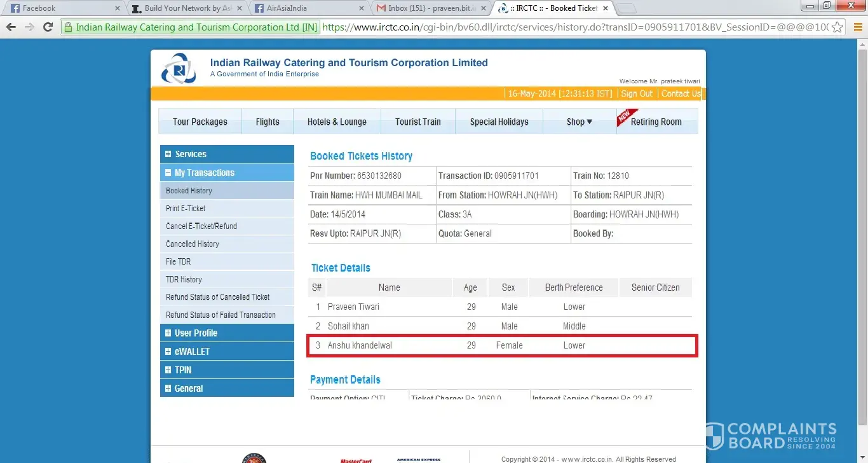Expand the User Profile sidebar section
The image size is (868, 463).
pyautogui.click(x=227, y=333)
